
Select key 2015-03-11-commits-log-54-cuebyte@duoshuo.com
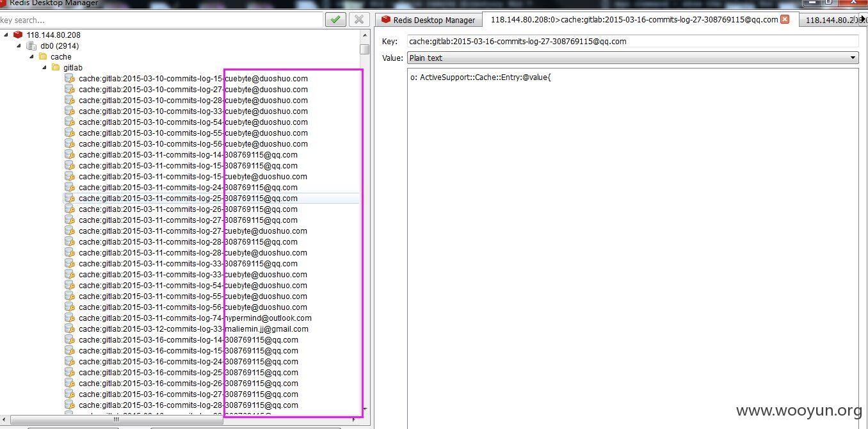(193, 285)
